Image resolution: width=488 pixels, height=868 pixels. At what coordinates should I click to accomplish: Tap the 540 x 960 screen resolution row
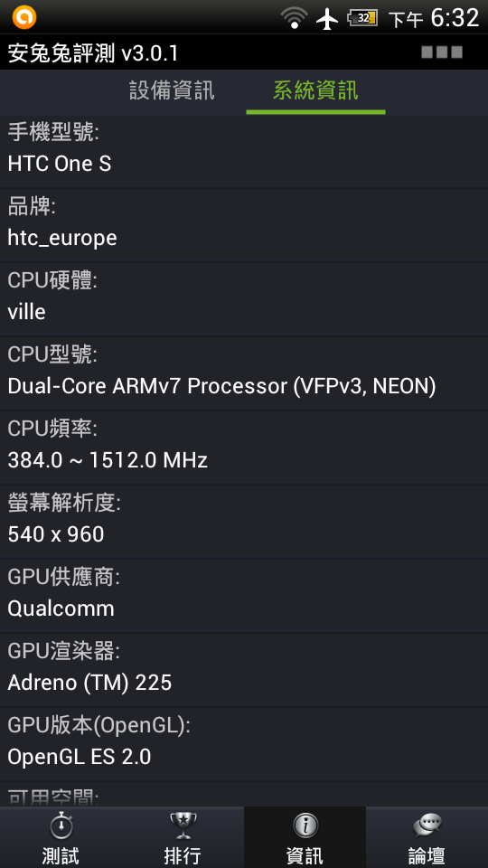coord(244,521)
